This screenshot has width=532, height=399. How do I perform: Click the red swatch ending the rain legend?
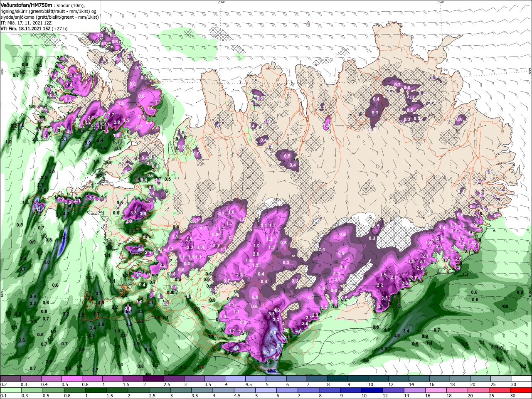(521, 390)
